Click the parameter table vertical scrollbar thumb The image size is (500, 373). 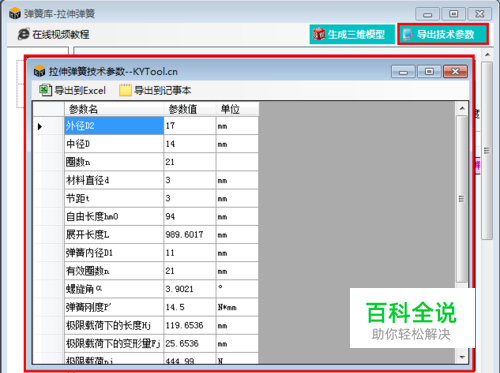tap(462, 199)
